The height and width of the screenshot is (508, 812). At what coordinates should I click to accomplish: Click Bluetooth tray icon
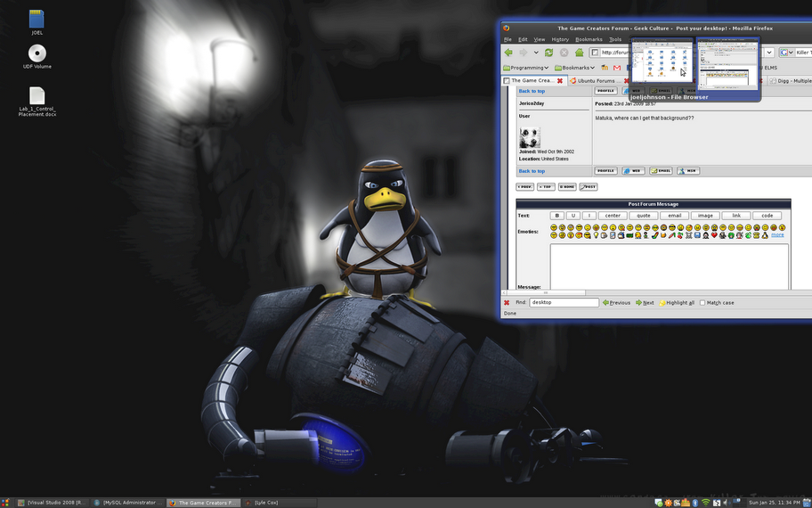pos(695,503)
